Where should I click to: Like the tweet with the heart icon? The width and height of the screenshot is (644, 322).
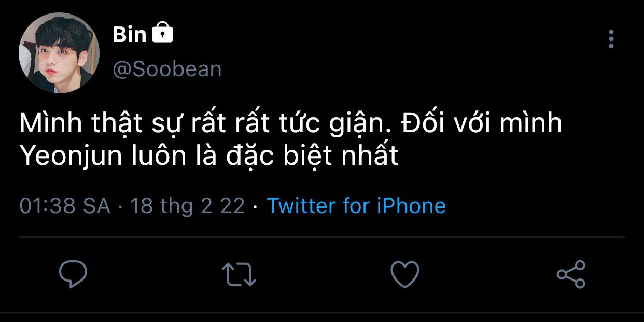(404, 274)
